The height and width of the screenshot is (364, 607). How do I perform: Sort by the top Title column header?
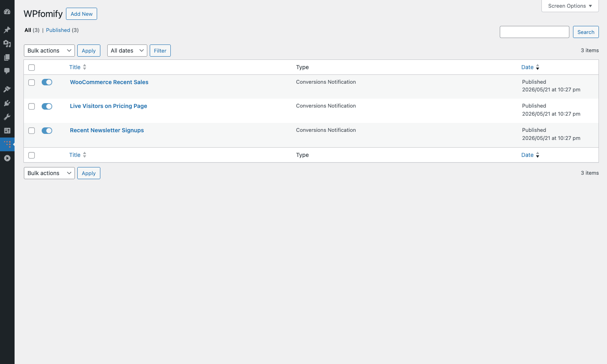coord(75,67)
